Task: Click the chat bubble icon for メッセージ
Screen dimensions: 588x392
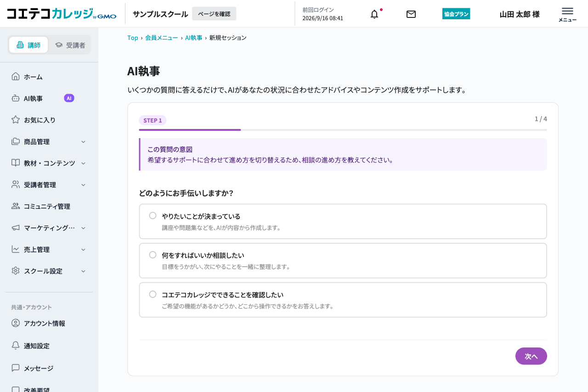Action: point(16,368)
